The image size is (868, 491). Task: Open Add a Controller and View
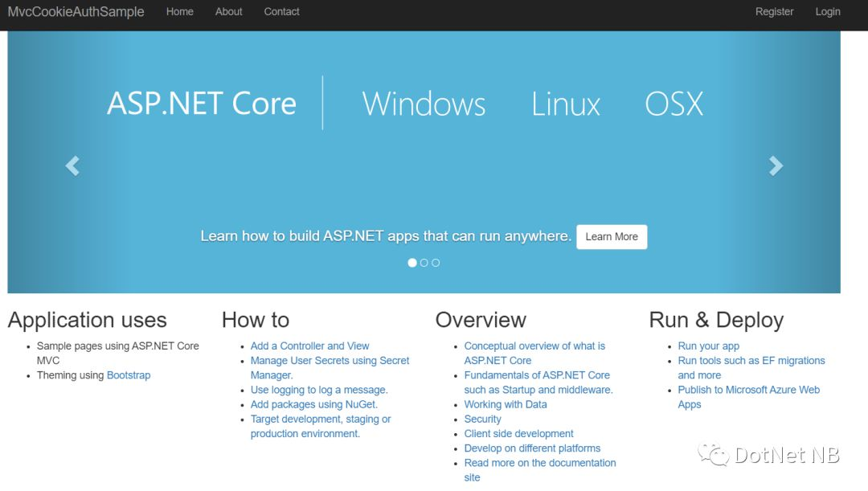point(309,346)
